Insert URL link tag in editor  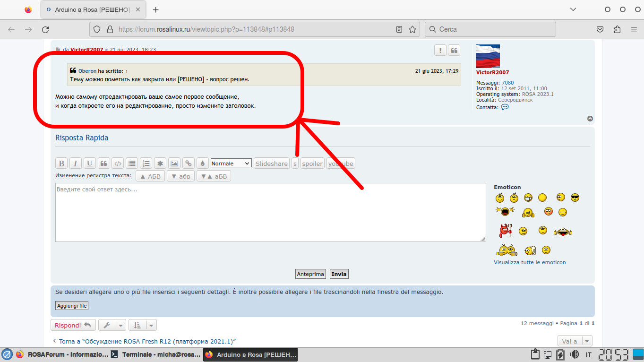[x=189, y=164]
